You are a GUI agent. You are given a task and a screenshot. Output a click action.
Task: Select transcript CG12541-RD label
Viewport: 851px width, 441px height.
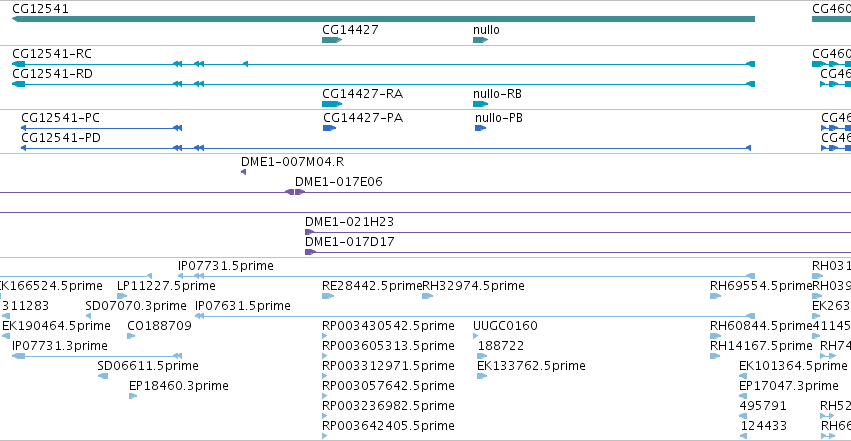pyautogui.click(x=52, y=74)
